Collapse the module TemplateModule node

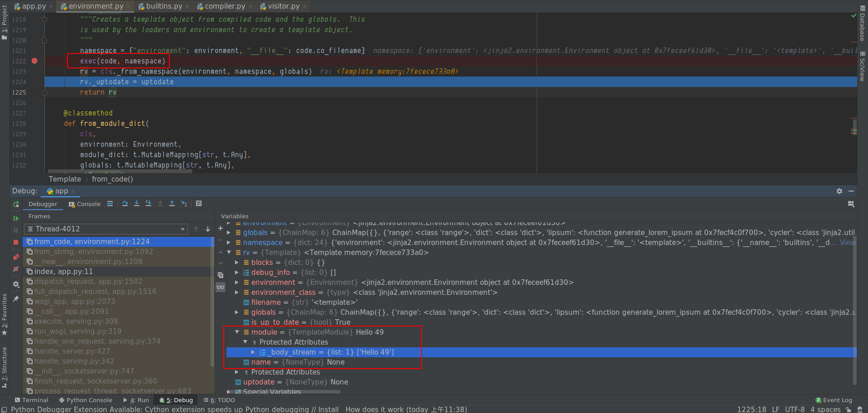[237, 332]
